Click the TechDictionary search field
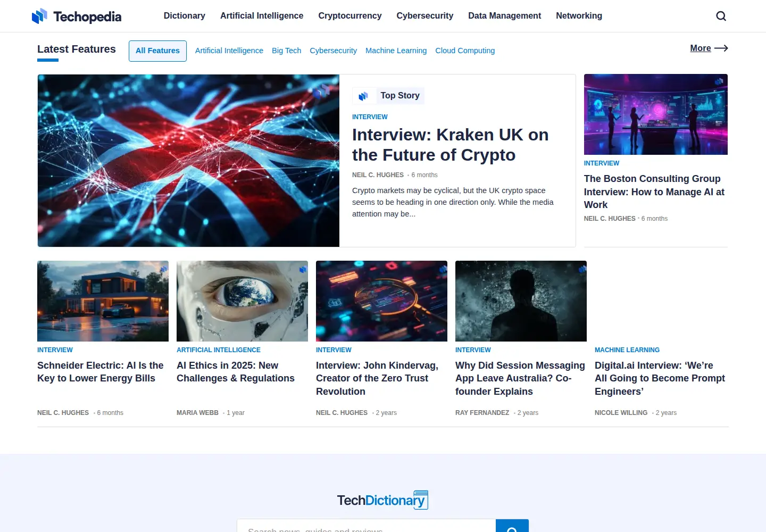The image size is (766, 532). pos(367,526)
